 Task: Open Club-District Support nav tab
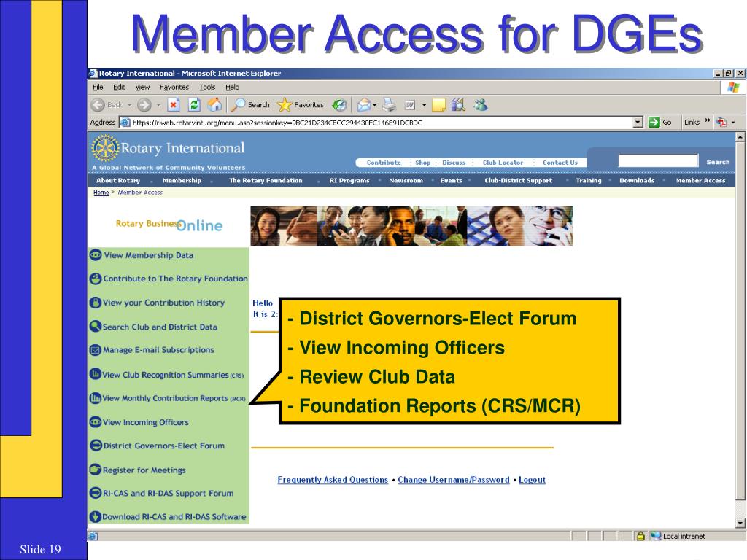tap(519, 181)
